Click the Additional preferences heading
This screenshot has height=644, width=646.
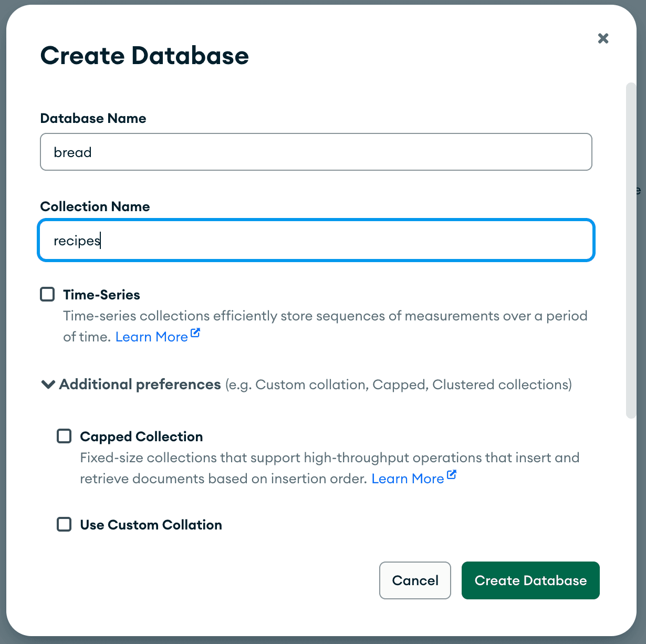[x=139, y=384]
